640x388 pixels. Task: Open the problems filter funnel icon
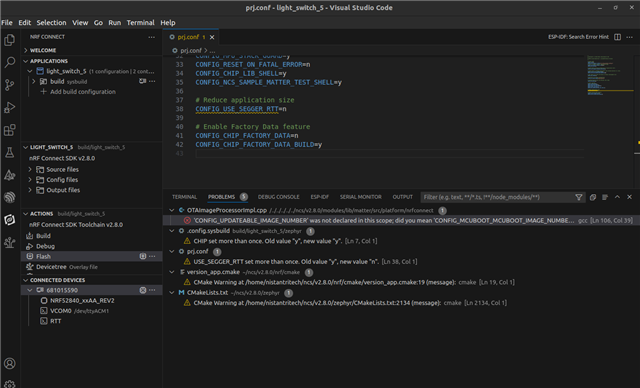coord(579,197)
